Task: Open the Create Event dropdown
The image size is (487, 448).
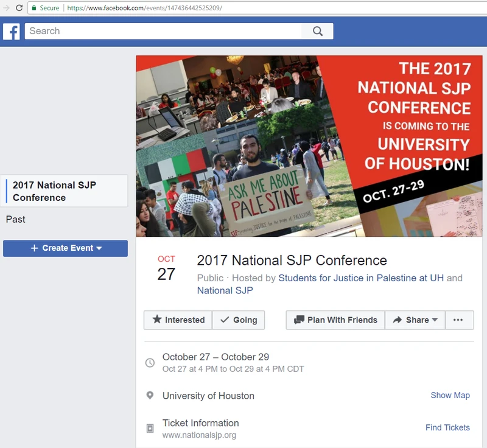Action: tap(65, 248)
